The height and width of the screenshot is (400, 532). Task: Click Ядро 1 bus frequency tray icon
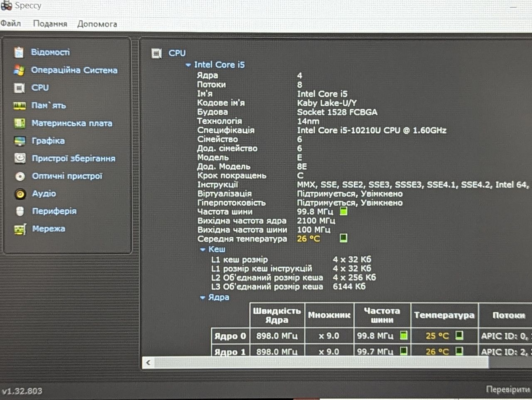click(404, 351)
